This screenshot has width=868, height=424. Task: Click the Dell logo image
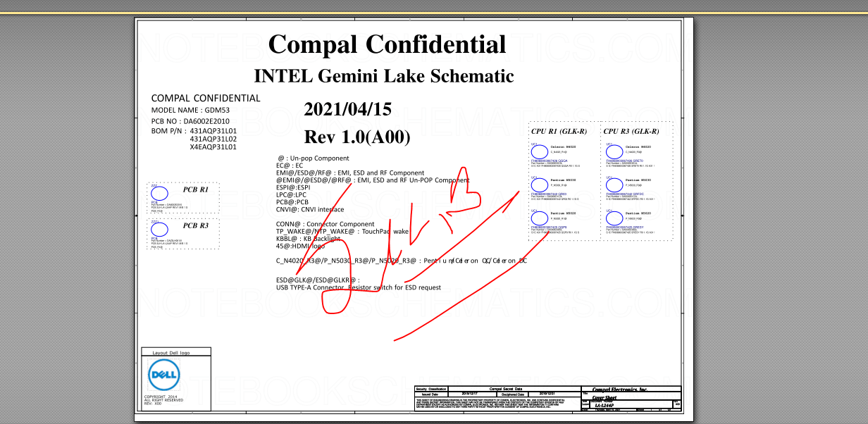[163, 375]
